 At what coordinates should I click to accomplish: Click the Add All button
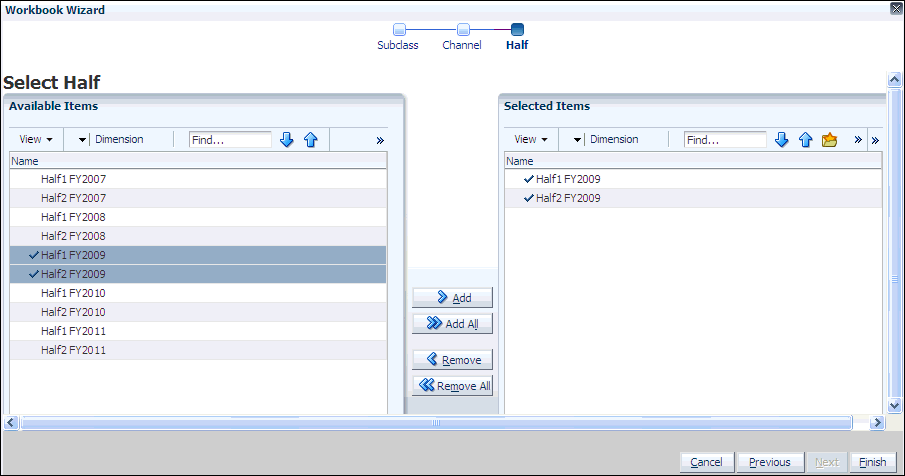[452, 324]
